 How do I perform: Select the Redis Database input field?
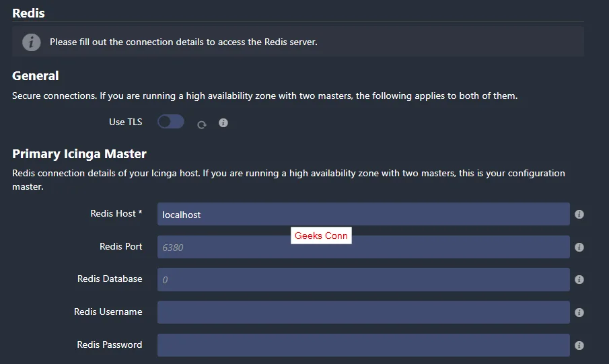point(363,279)
